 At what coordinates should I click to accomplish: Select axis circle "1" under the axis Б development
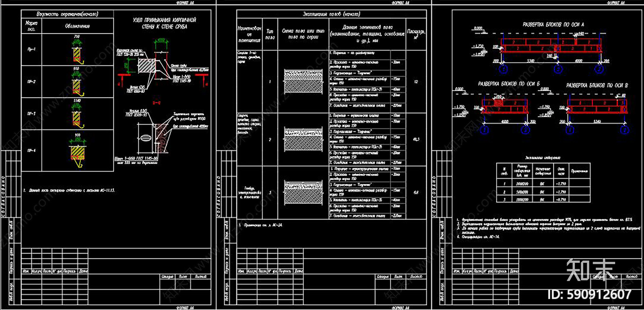(x=485, y=130)
